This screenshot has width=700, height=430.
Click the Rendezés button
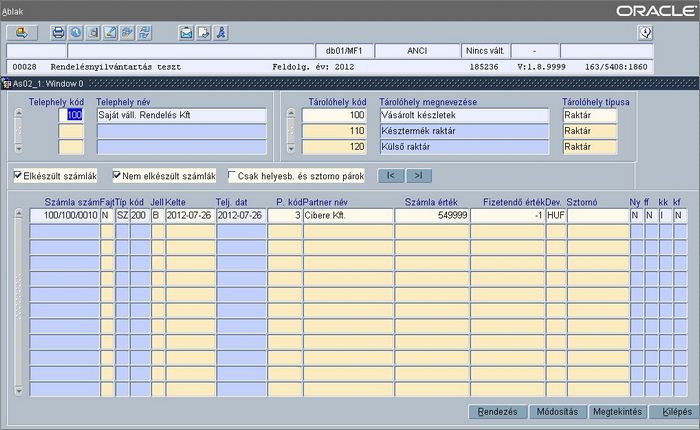[x=497, y=412]
